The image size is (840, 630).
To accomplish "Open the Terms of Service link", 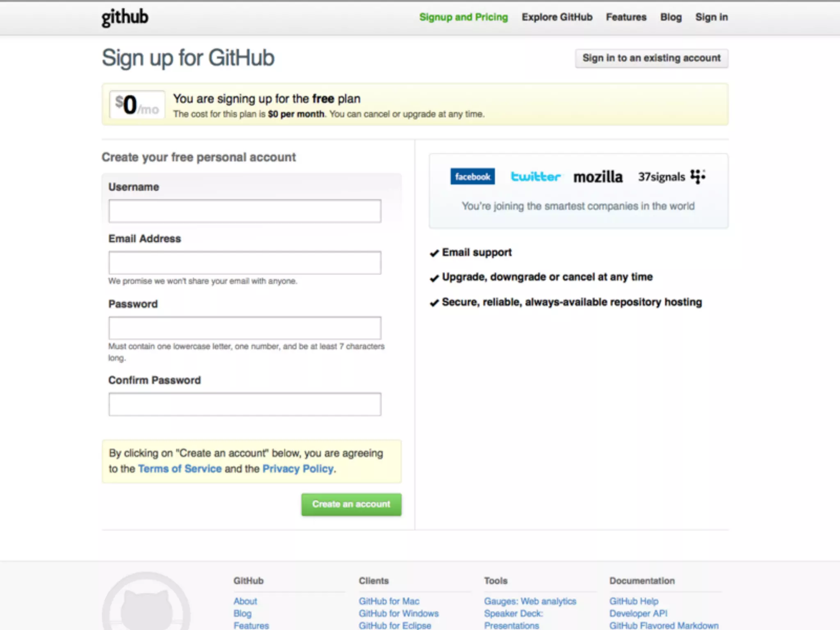I will point(180,469).
